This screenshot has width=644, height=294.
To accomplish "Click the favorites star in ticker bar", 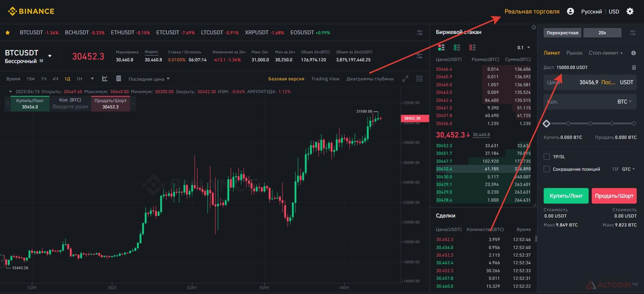I will (x=8, y=33).
